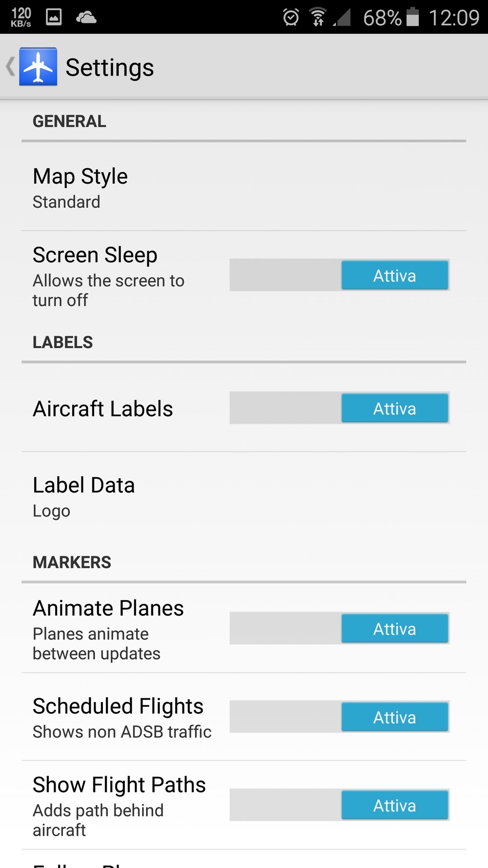Tap the Scheduled Flights label text
The width and height of the screenshot is (488, 868).
coord(118,706)
